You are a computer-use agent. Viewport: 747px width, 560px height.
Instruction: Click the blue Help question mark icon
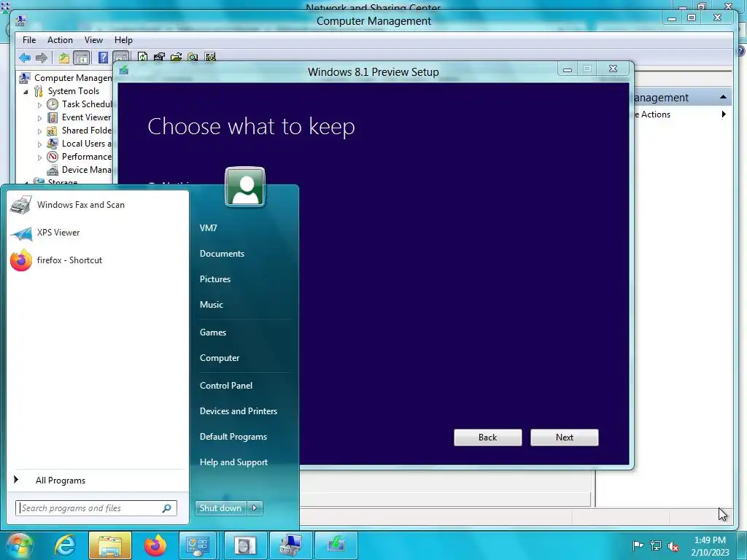pos(103,58)
